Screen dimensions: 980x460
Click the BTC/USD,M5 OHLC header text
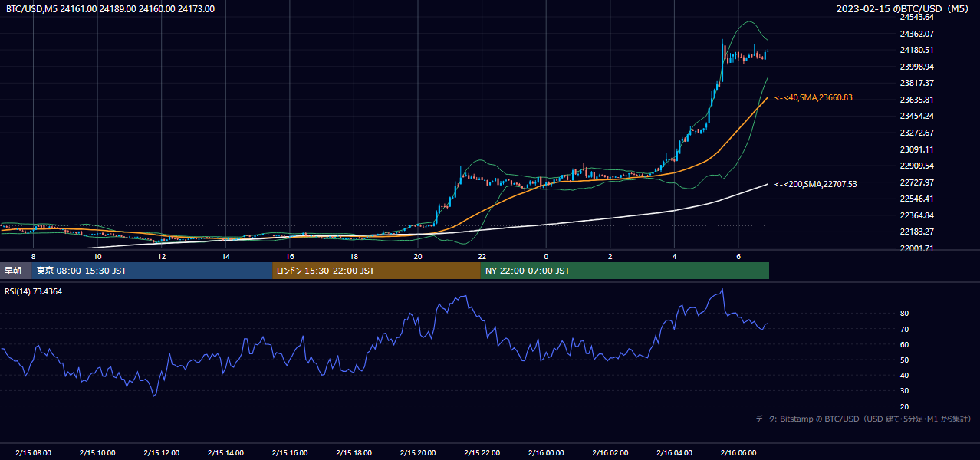[110, 9]
